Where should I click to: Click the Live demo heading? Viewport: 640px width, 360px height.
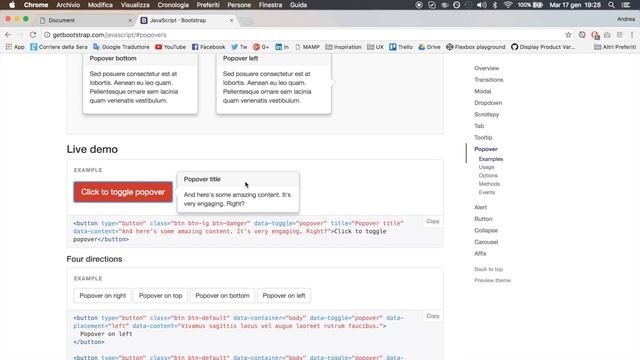tap(92, 149)
